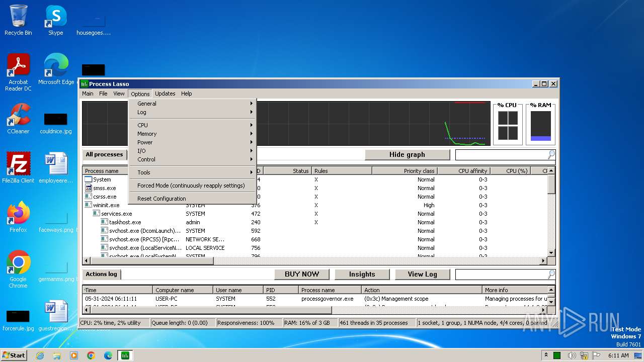Click the Hide graph button

pyautogui.click(x=407, y=154)
